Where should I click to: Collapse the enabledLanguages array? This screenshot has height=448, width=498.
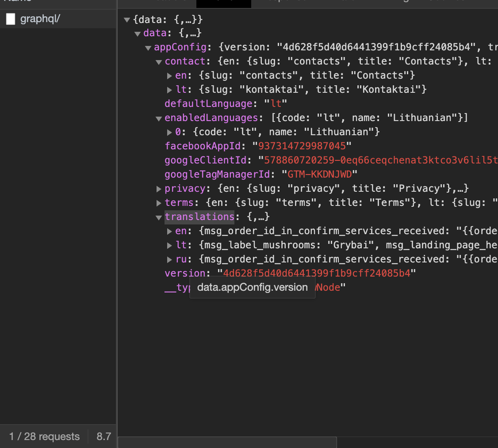point(159,118)
